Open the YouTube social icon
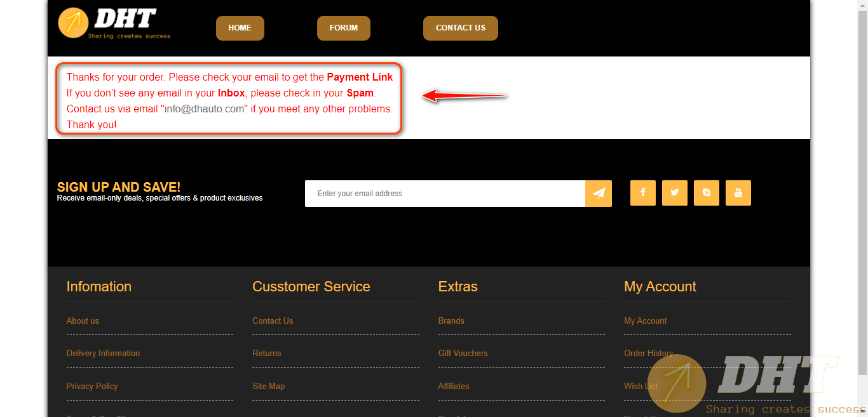The height and width of the screenshot is (417, 868). click(x=738, y=193)
